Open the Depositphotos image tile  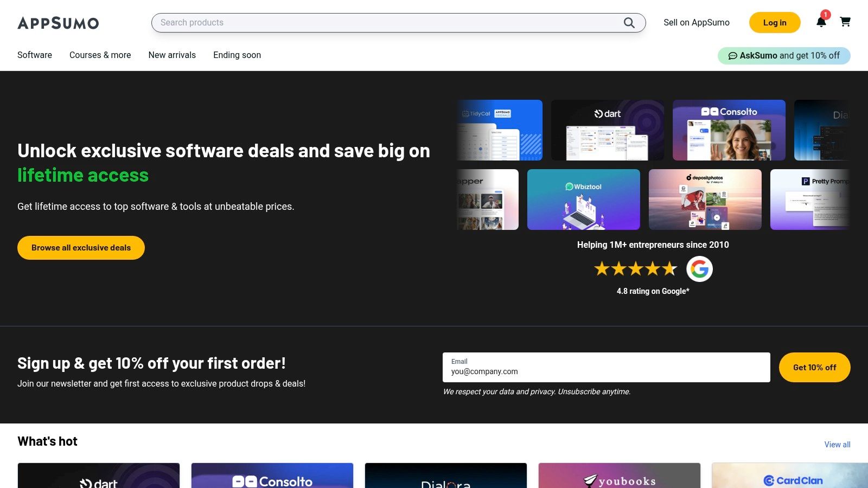click(705, 199)
